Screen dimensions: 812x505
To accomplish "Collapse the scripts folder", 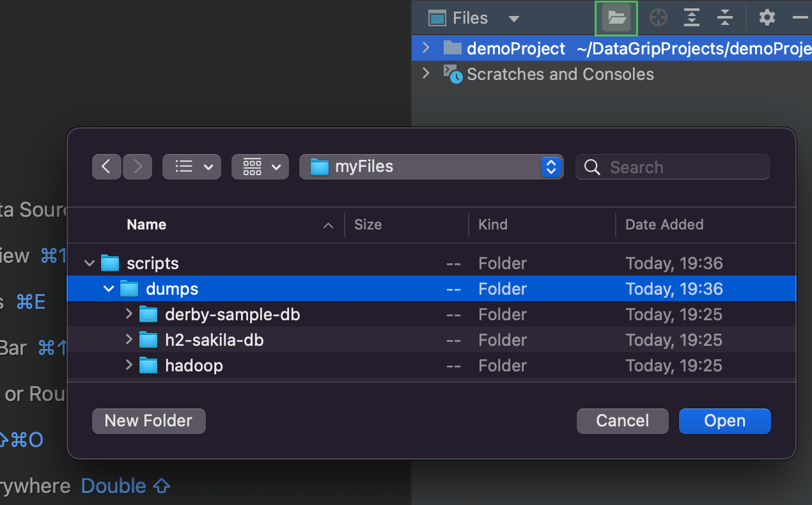I will tap(90, 263).
